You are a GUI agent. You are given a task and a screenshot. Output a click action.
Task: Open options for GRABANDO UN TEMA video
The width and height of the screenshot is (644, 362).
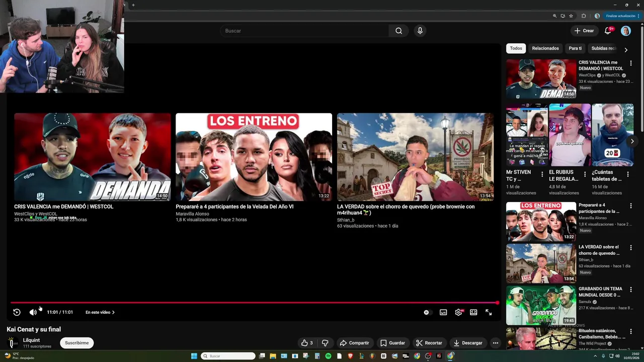[630, 289]
